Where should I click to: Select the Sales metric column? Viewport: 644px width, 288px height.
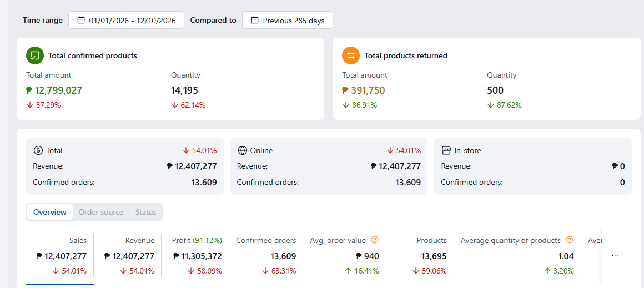tap(60, 256)
